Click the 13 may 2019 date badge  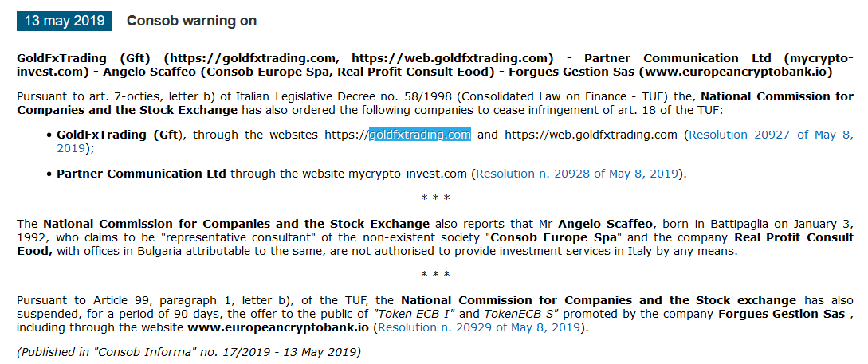coord(65,21)
